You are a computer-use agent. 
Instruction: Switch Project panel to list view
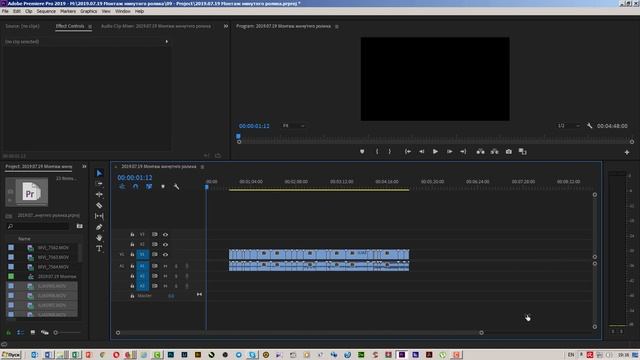tap(20, 333)
